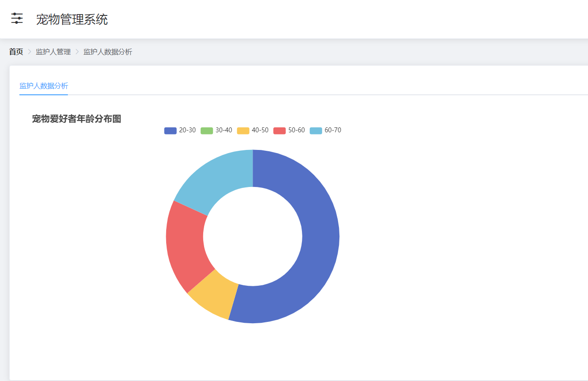The height and width of the screenshot is (381, 588).
Task: Open the sidebar menu sliders icon
Action: click(17, 19)
